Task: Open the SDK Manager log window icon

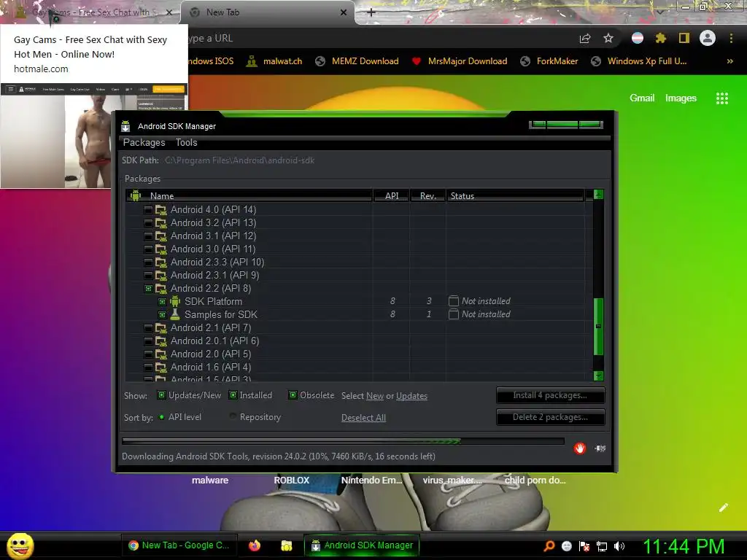Action: pyautogui.click(x=600, y=448)
